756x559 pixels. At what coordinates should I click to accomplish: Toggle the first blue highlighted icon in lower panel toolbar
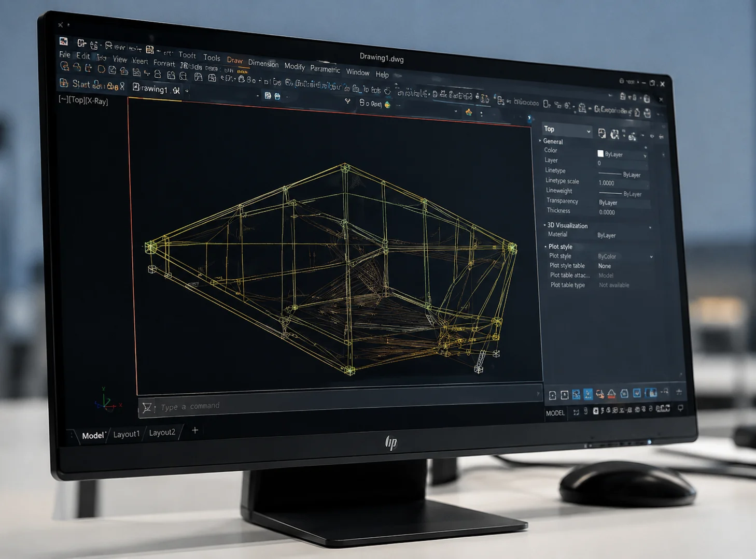(x=576, y=395)
